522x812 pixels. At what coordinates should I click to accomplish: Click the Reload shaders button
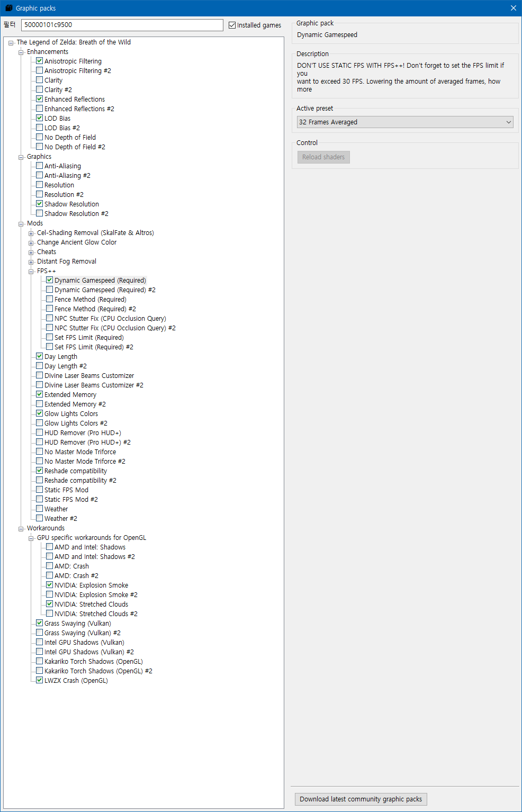tap(323, 157)
